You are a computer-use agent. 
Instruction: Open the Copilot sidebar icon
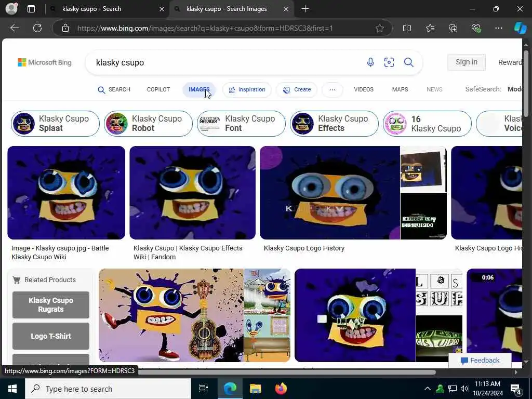click(x=520, y=28)
